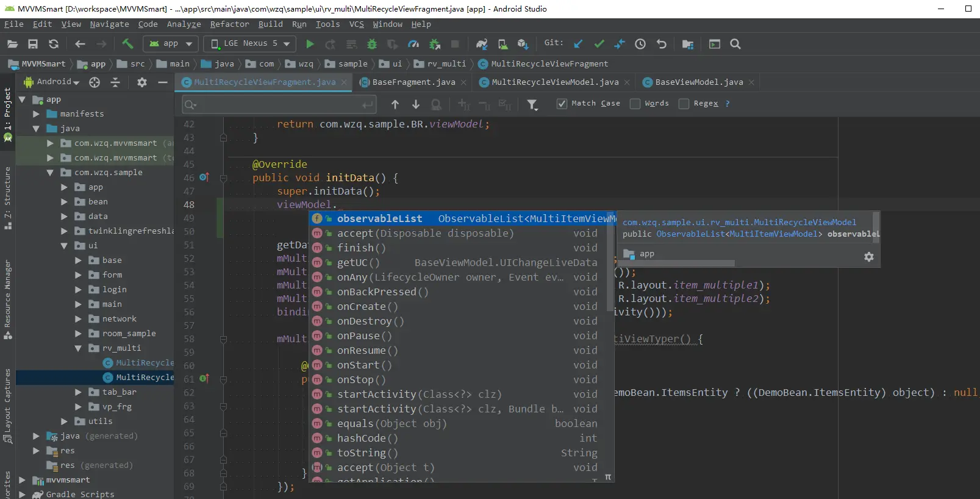Click the Debug app bug icon
980x499 pixels.
tap(372, 44)
